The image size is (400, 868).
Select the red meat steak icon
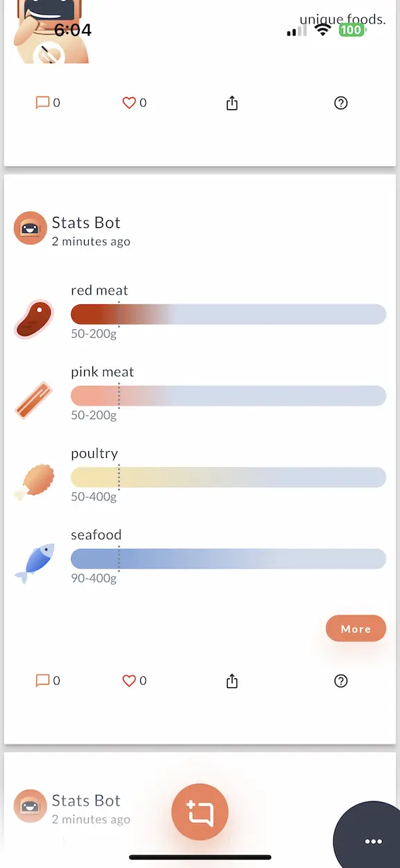click(33, 318)
